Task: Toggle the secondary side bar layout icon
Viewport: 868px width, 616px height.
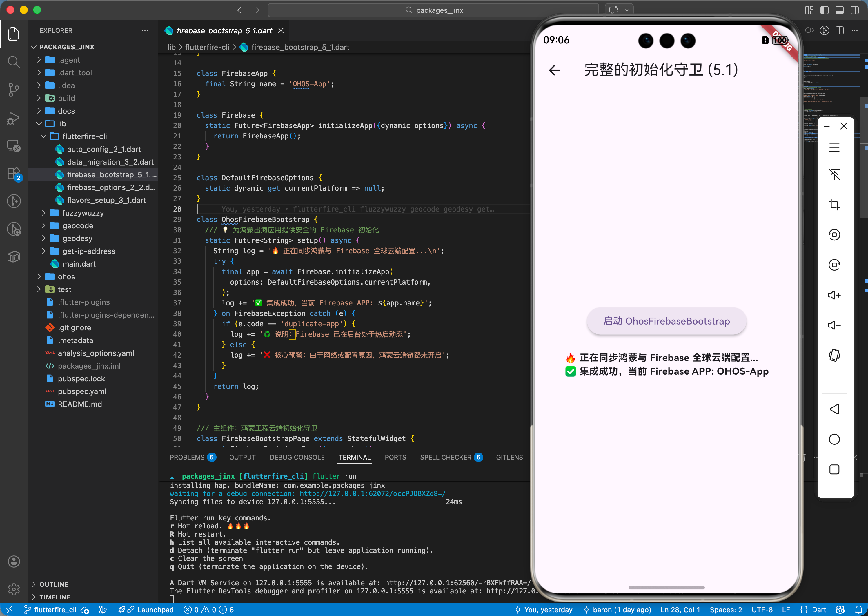Action: point(854,10)
